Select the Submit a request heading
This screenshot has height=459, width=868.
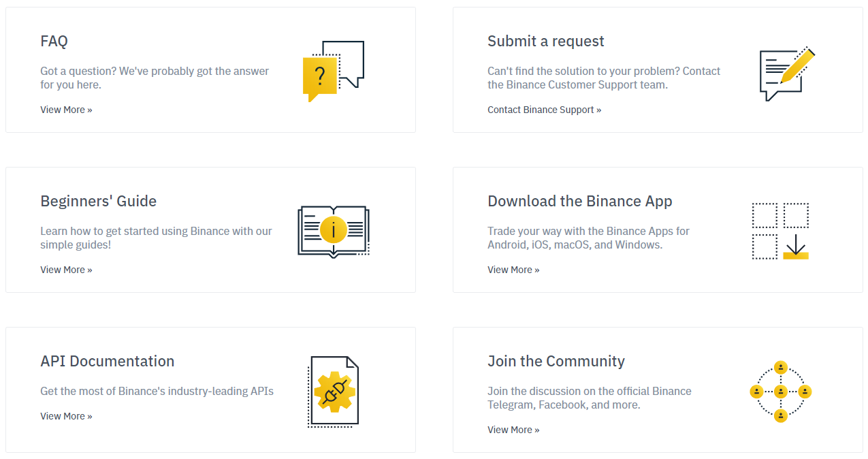(x=545, y=42)
